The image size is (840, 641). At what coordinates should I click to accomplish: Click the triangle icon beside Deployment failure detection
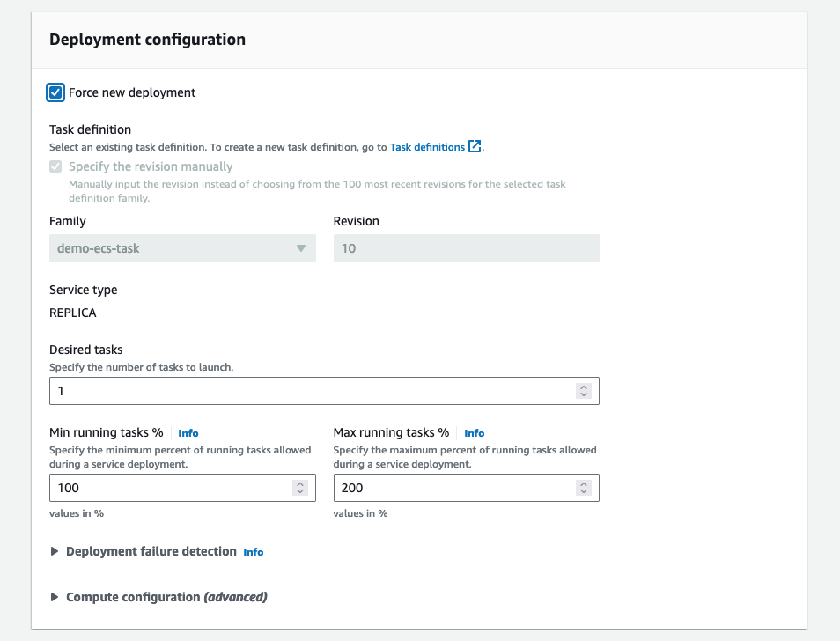[x=55, y=551]
